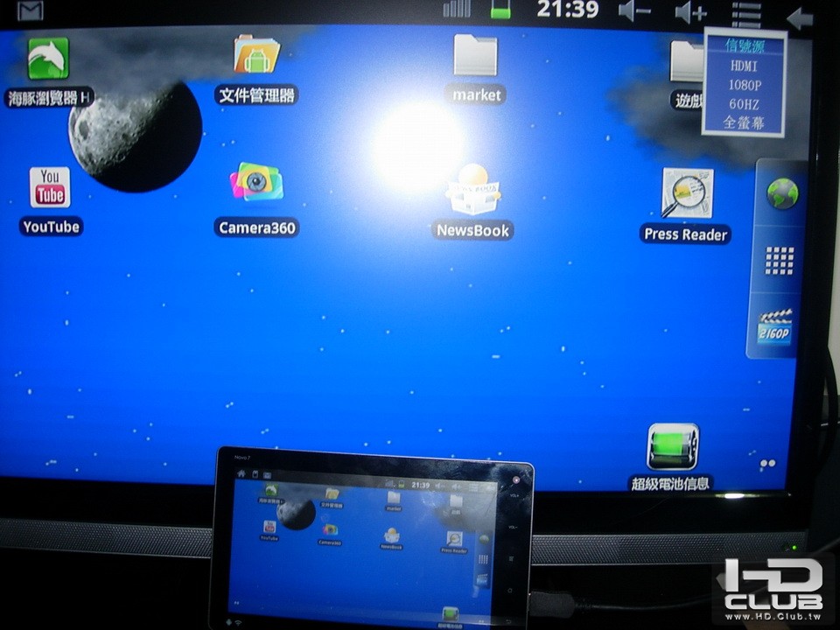The width and height of the screenshot is (840, 630).
Task: Open the mail notification icon
Action: (x=31, y=10)
